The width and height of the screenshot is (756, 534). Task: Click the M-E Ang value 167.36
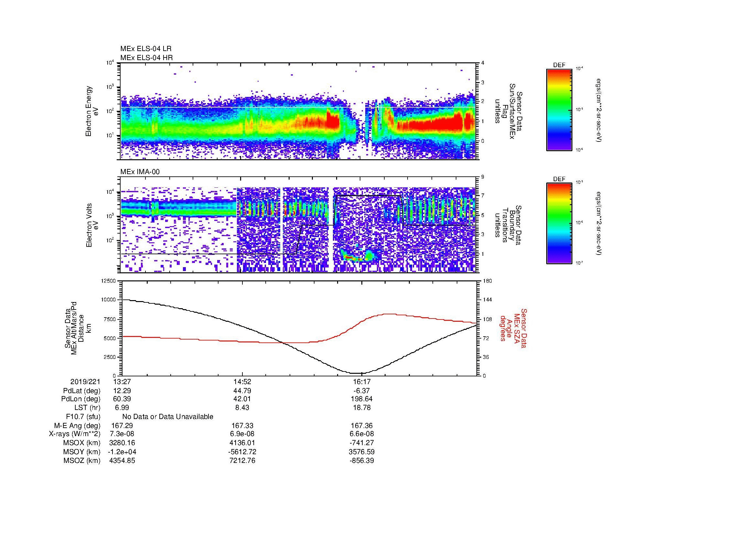362,426
